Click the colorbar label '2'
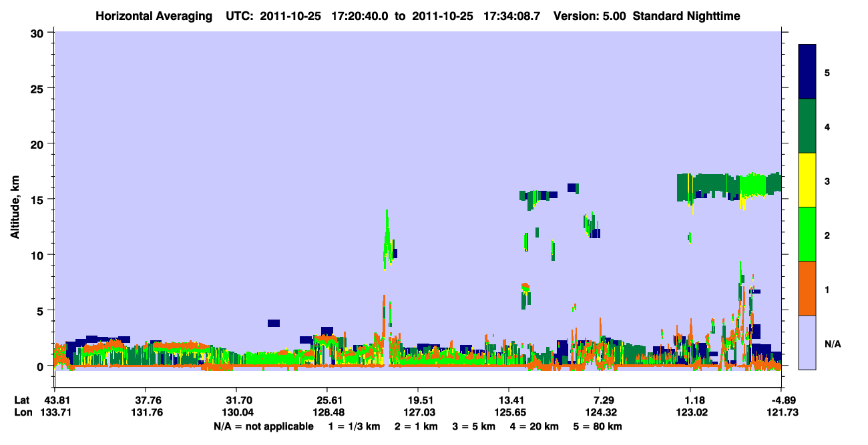The height and width of the screenshot is (445, 868). (827, 236)
